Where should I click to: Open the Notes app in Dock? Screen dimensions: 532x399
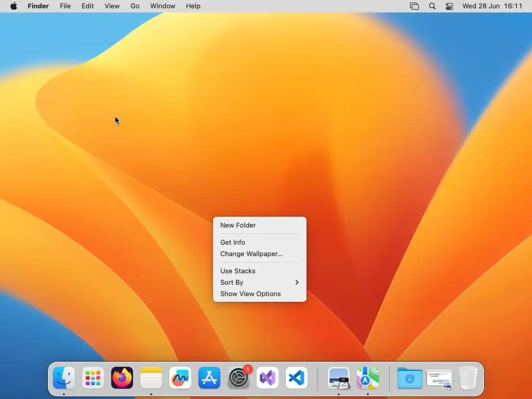pos(151,378)
